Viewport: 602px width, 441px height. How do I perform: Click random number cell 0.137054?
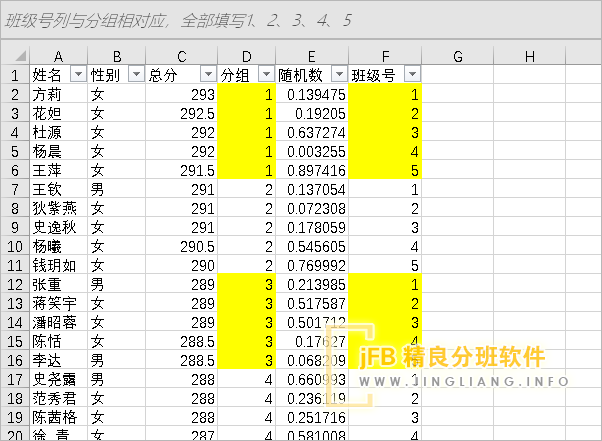point(312,189)
